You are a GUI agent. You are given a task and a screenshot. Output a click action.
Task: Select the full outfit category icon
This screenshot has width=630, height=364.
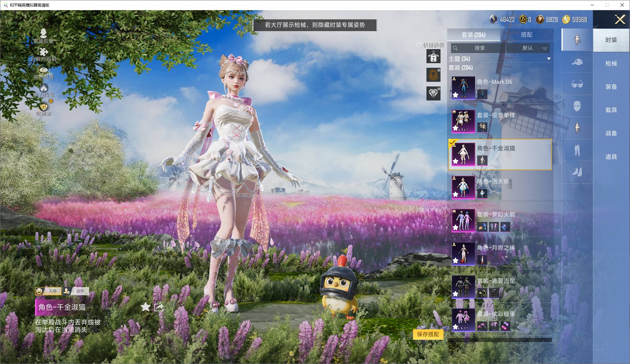coord(577,40)
